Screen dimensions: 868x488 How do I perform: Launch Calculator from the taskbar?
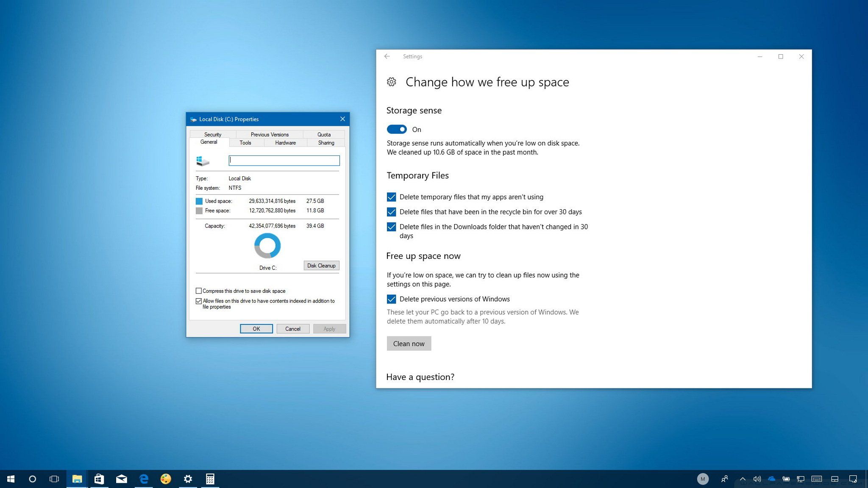click(x=210, y=479)
